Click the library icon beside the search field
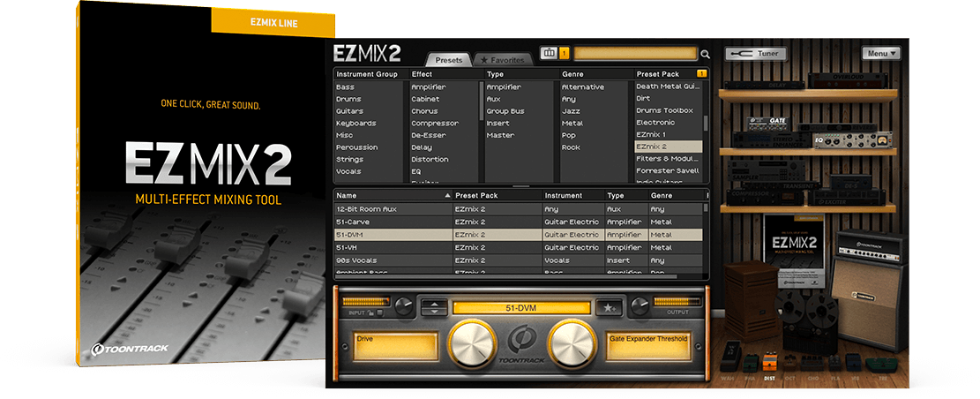The height and width of the screenshot is (399, 980). pos(549,53)
